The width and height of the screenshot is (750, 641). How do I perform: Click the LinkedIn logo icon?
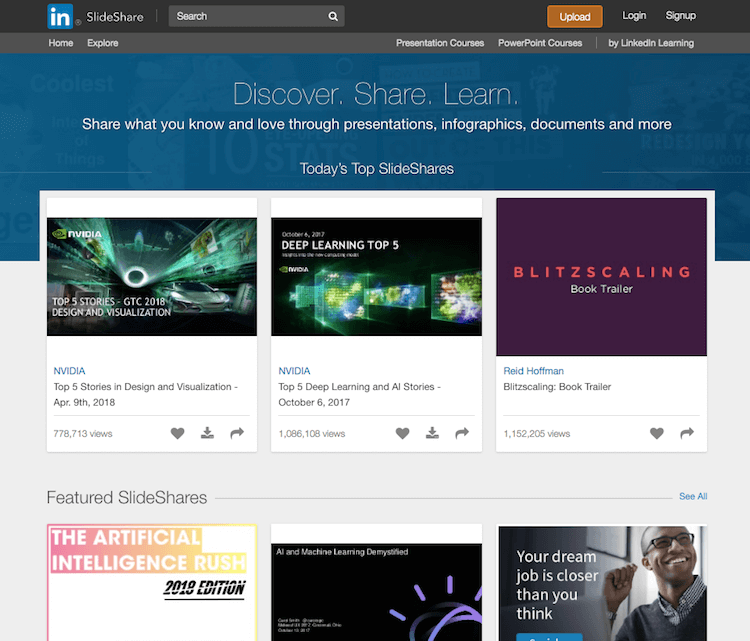point(60,16)
